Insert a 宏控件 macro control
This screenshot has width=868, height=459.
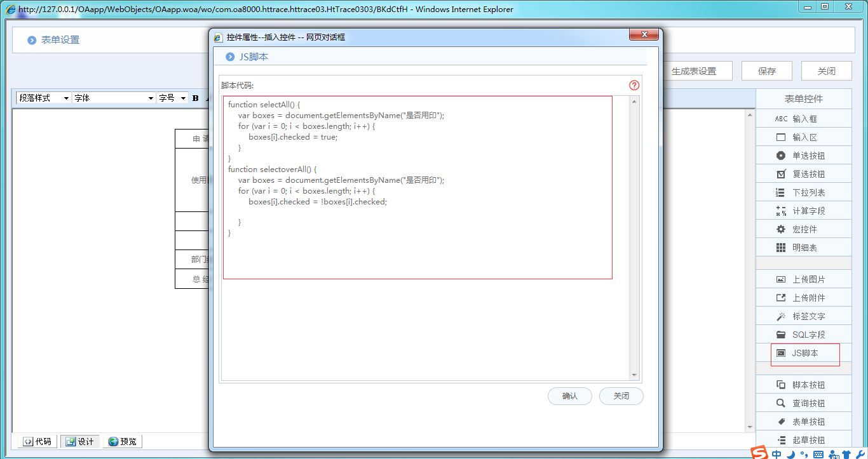[x=803, y=229]
